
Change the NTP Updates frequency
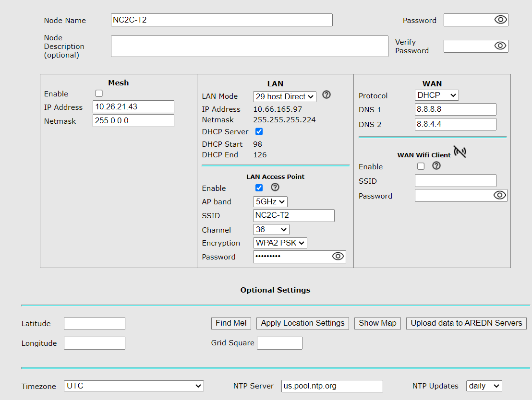point(484,386)
